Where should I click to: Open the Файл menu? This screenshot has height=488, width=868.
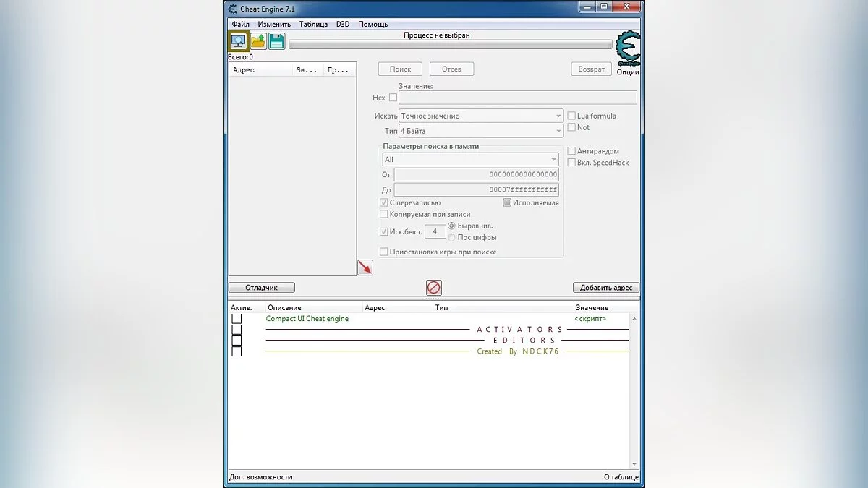(x=239, y=24)
